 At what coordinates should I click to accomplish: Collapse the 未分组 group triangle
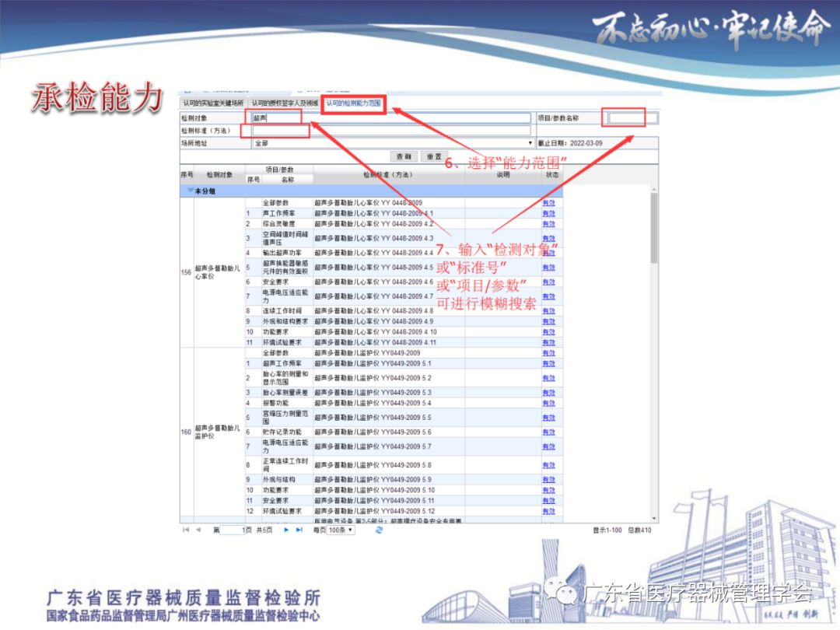coord(190,191)
